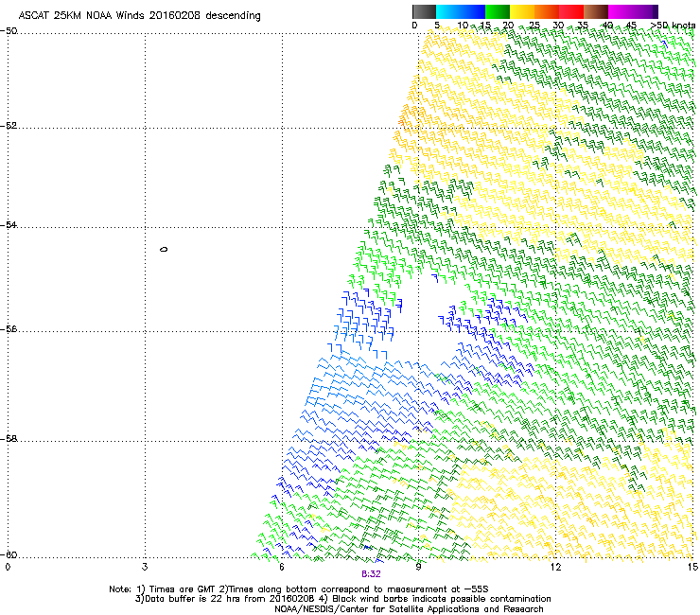Screen dimensions: 700x615
Task: Click the chart title 'ASCAT 25KM NOAA Winds 20160208 descending'
Action: 139,16
